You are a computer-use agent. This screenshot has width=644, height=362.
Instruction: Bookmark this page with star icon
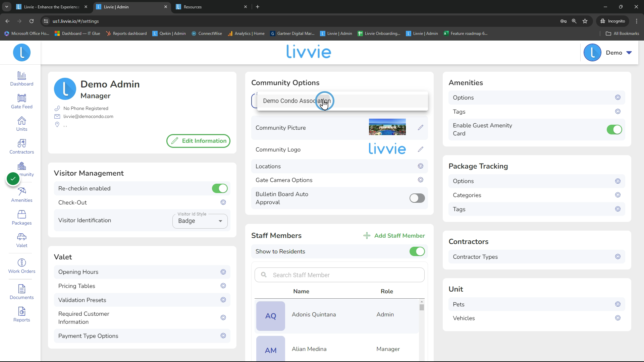coord(585,21)
